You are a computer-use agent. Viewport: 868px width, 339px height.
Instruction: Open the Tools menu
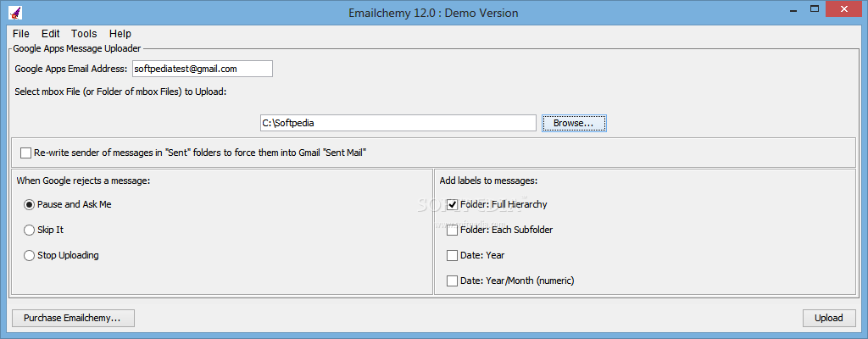click(x=84, y=34)
